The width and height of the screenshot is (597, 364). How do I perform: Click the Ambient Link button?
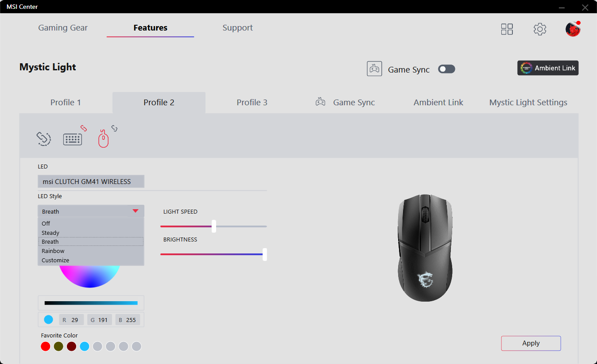[x=548, y=68]
